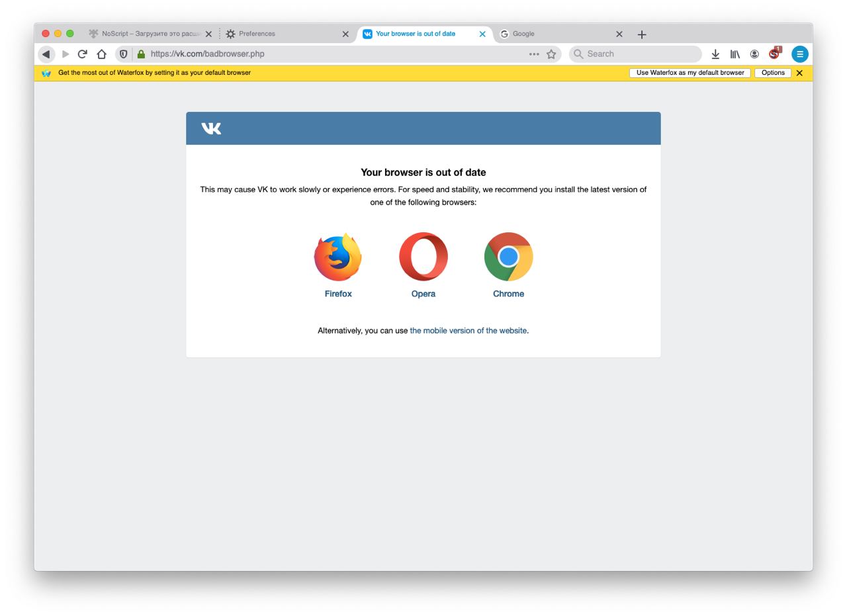Open a new tab with plus button
This screenshot has height=616, width=847.
[642, 34]
